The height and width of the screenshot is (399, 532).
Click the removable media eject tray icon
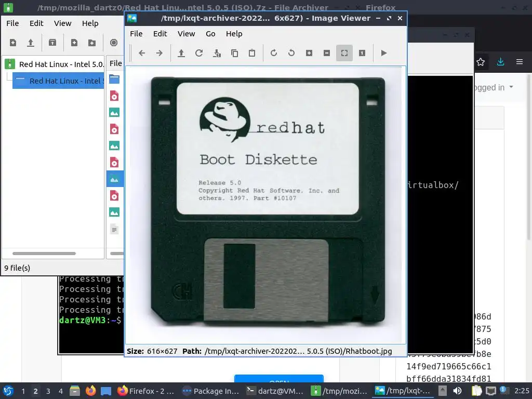tap(443, 391)
